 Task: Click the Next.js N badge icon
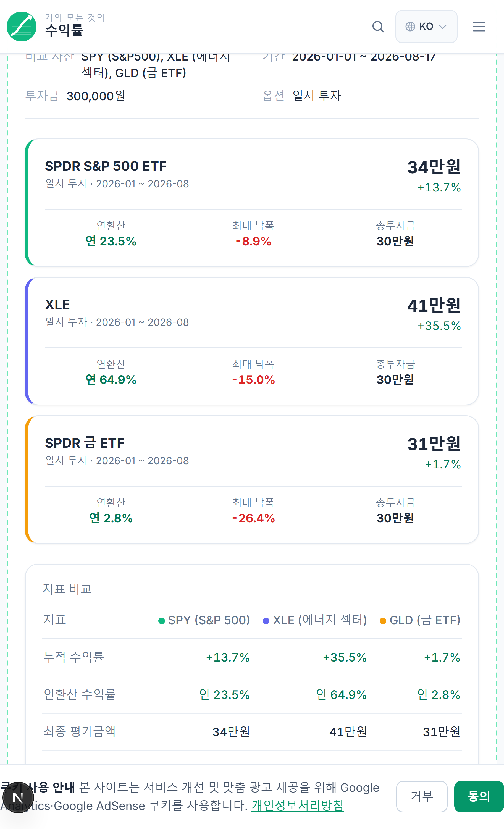(x=18, y=797)
